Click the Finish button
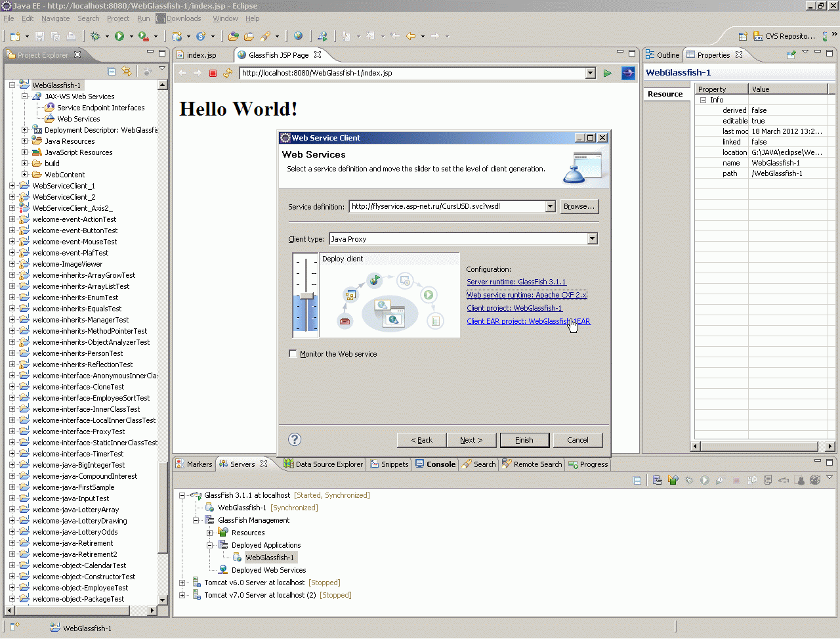Viewport: 840px width, 639px height. coord(524,440)
